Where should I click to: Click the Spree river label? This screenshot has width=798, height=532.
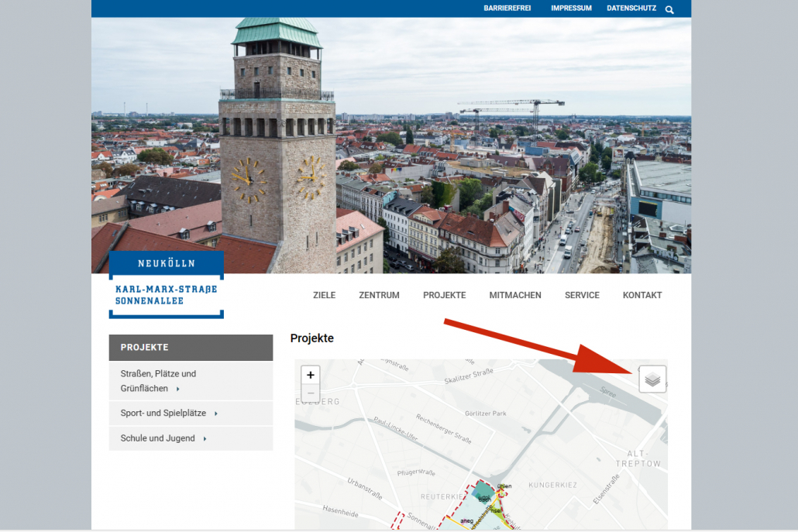[607, 392]
